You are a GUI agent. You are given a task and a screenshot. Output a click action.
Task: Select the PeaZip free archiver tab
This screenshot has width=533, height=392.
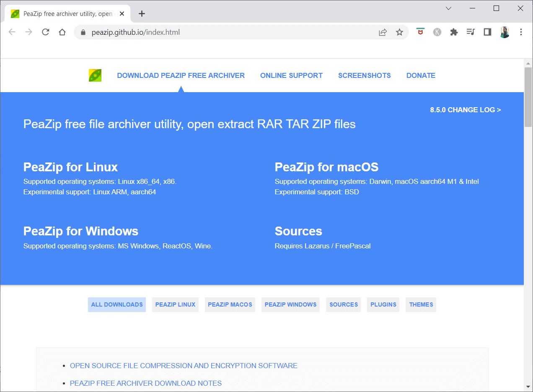[67, 14]
